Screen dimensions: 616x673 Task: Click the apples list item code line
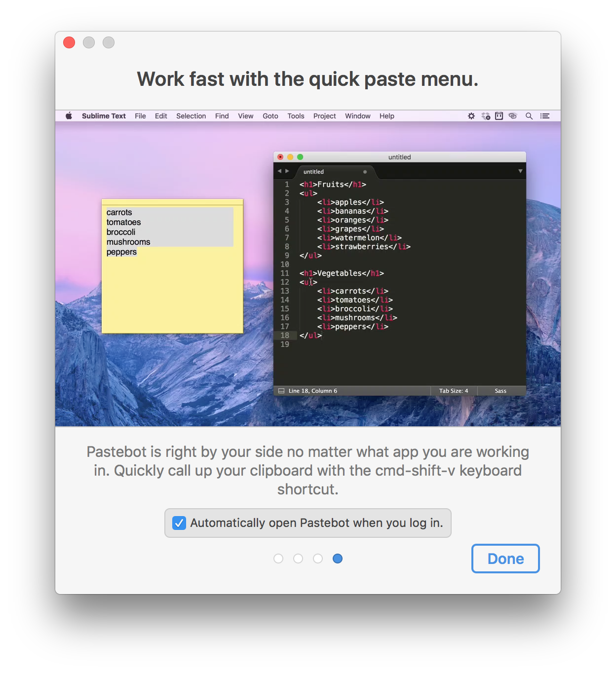point(350,202)
